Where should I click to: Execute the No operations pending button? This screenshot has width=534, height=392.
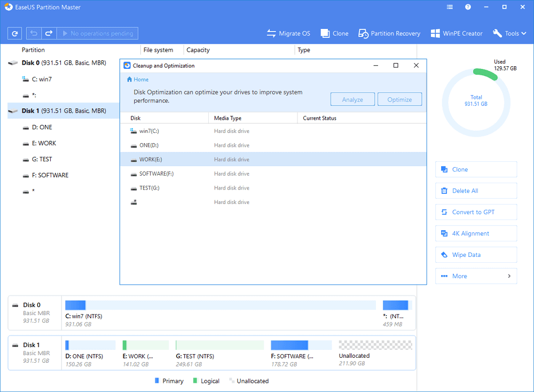[97, 33]
